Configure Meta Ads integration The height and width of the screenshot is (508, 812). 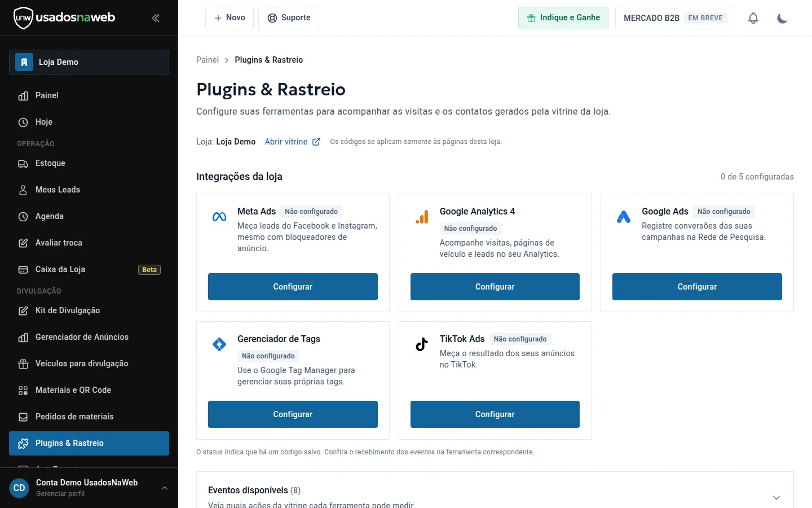point(293,287)
